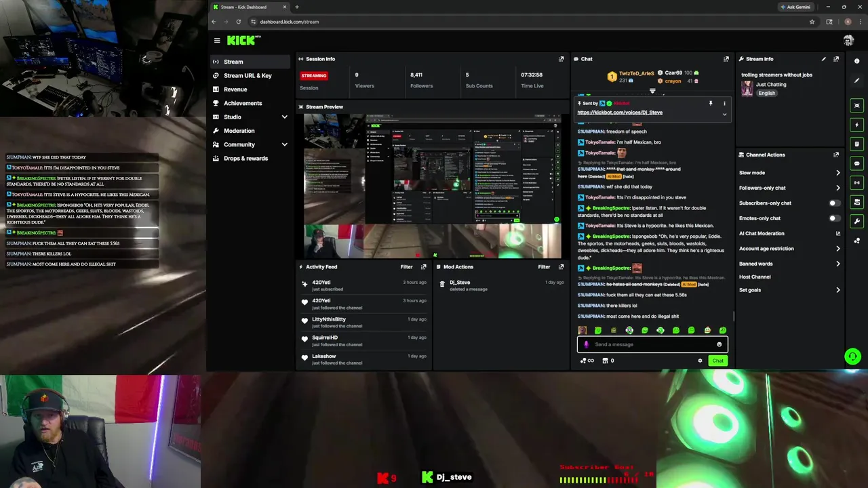Viewport: 868px width, 488px height.
Task: Open the stream preview widget in right sidebar
Action: (857, 106)
